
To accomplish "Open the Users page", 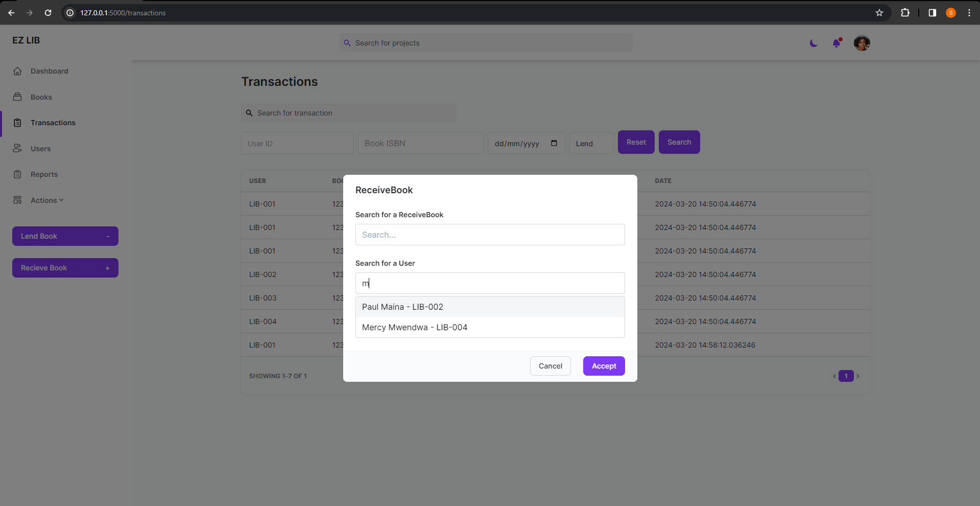I will pyautogui.click(x=40, y=149).
